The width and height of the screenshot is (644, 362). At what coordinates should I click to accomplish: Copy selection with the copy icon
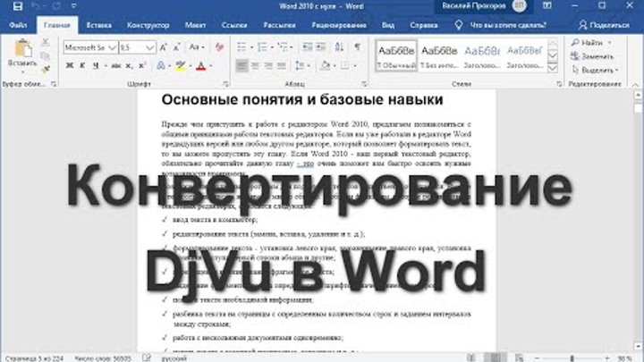coord(46,55)
